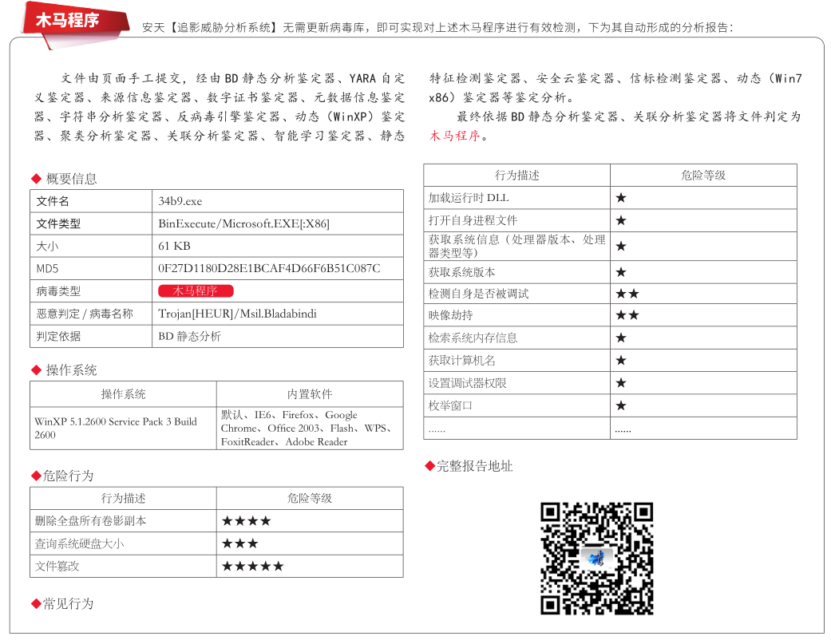This screenshot has width=831, height=644.
Task: Select the 判定依据 value BD 静态分析
Action: [190, 336]
